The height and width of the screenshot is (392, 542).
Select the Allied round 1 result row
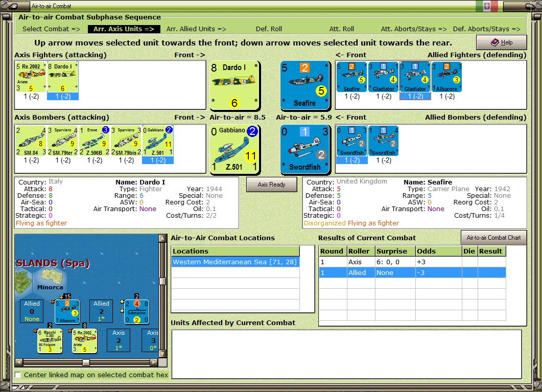412,273
